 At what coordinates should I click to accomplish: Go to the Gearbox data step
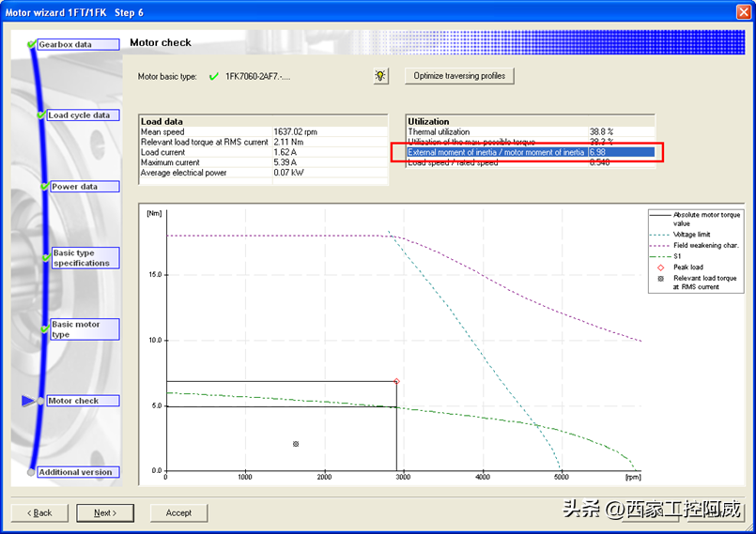78,44
